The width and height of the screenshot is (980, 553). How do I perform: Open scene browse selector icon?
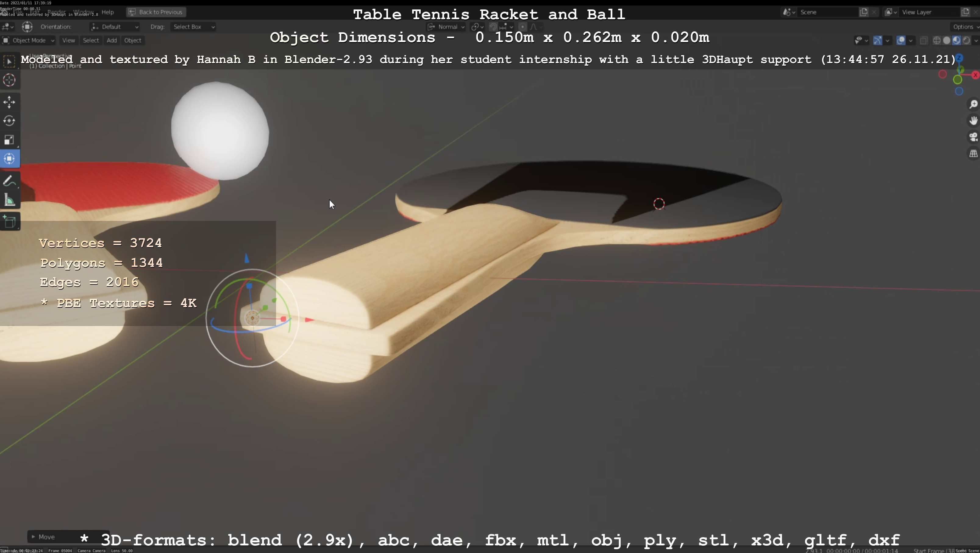tap(789, 12)
